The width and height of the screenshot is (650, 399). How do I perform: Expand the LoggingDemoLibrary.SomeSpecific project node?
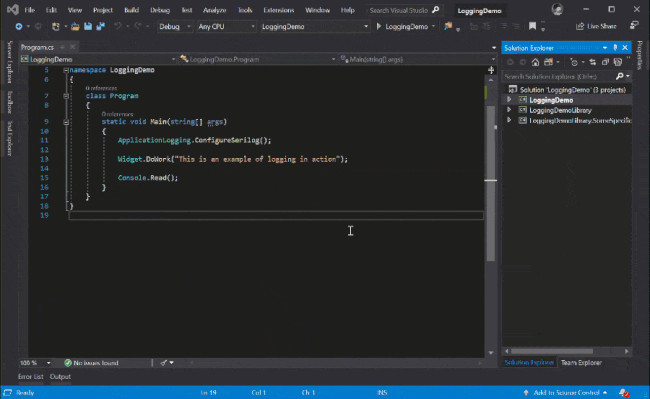point(509,120)
